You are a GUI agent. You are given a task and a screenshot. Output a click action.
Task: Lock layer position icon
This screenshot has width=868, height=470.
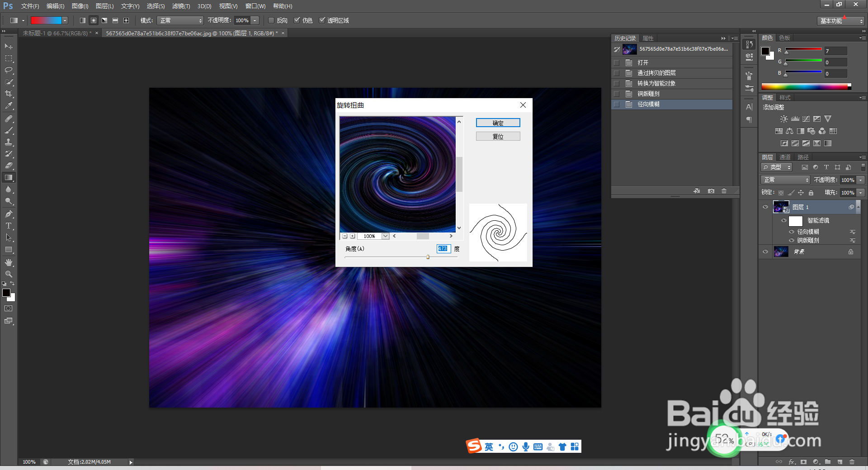click(x=801, y=193)
